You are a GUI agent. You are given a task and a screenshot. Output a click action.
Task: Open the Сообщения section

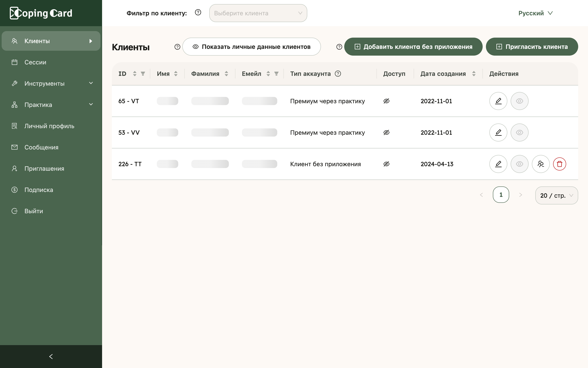coord(51,147)
